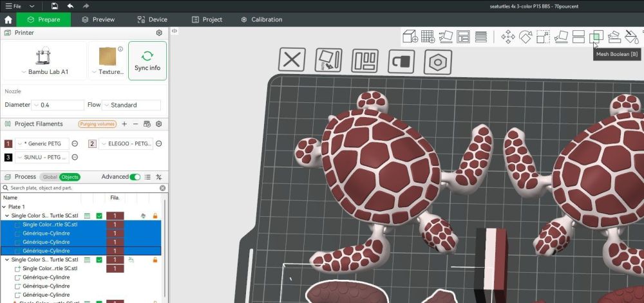Click the Add plate grid icon
This screenshot has width=644, height=303.
pyautogui.click(x=428, y=37)
